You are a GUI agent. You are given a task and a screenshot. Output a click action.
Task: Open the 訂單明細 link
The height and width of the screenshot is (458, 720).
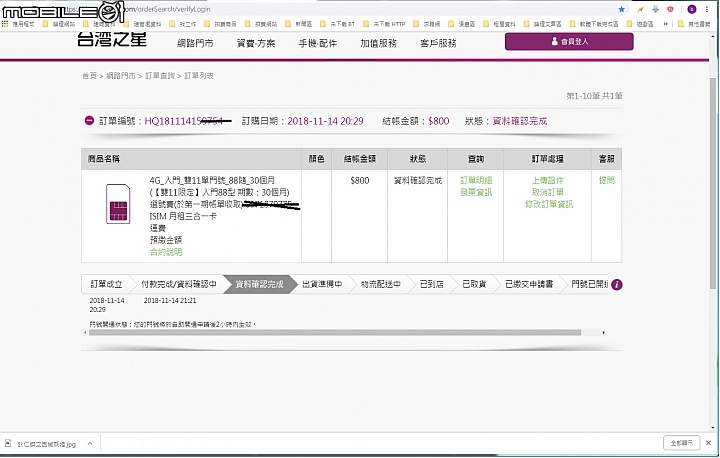[x=476, y=180]
